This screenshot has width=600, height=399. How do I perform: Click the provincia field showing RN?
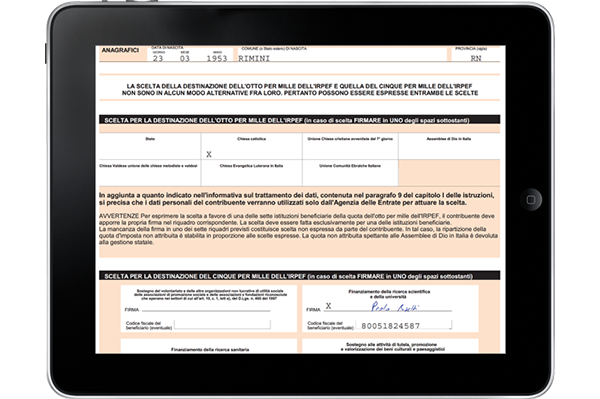[x=476, y=58]
